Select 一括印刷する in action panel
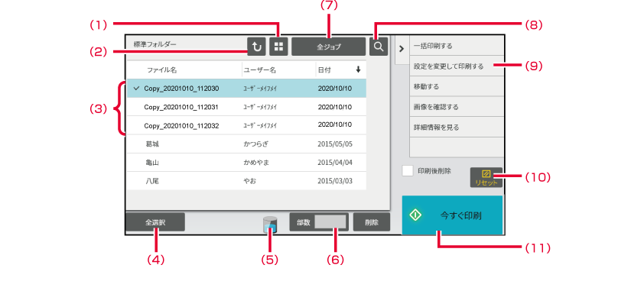 pos(457,46)
